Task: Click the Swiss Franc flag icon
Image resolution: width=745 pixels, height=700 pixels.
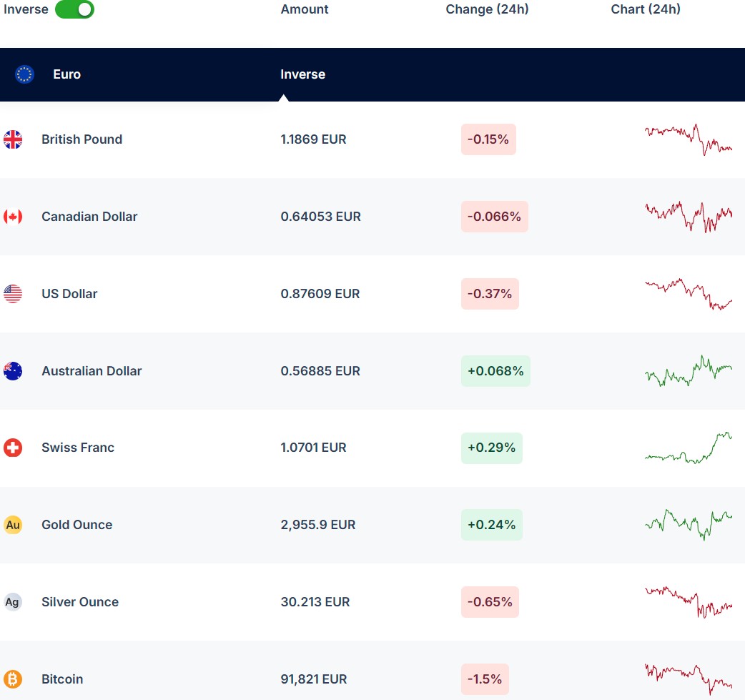Action: [13, 448]
